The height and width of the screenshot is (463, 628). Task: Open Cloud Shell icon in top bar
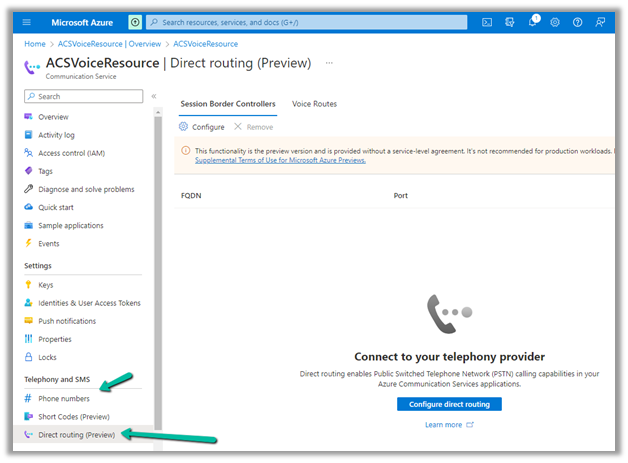click(x=487, y=22)
